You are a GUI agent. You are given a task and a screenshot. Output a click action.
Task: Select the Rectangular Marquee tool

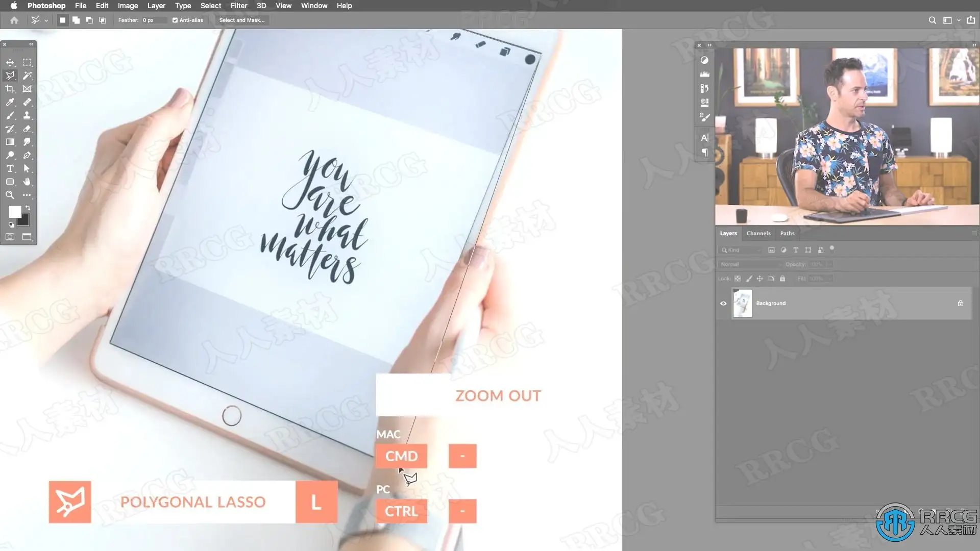tap(27, 62)
